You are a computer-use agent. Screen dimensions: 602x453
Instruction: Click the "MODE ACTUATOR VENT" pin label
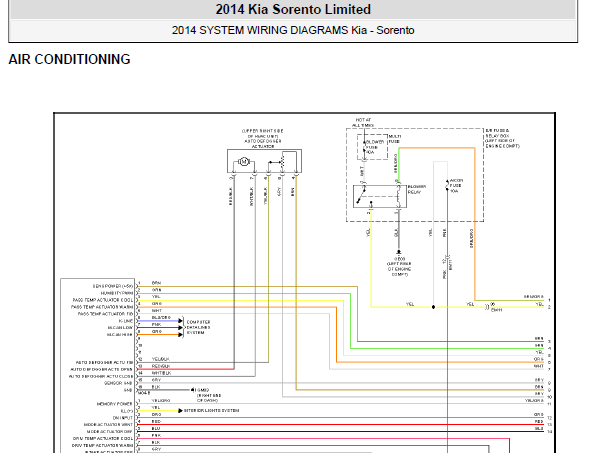coord(108,425)
